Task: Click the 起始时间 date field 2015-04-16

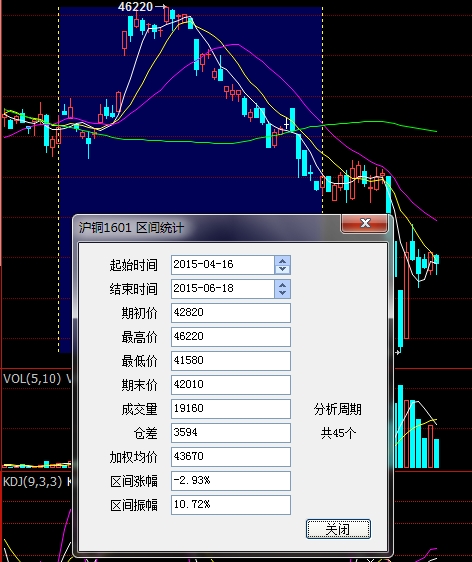Action: (223, 265)
